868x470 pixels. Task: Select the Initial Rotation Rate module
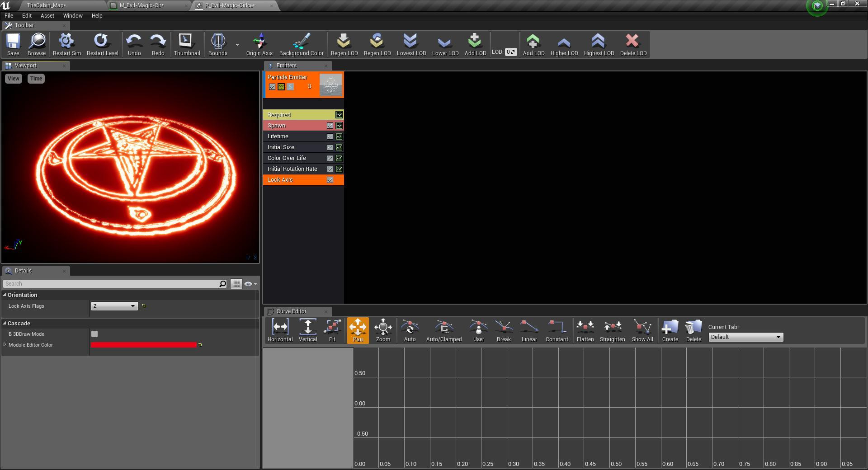tap(303, 169)
